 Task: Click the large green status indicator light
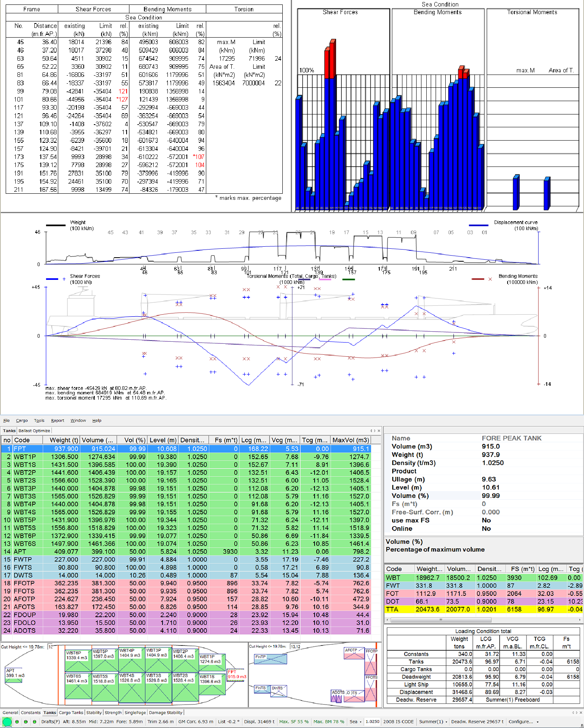[7, 722]
